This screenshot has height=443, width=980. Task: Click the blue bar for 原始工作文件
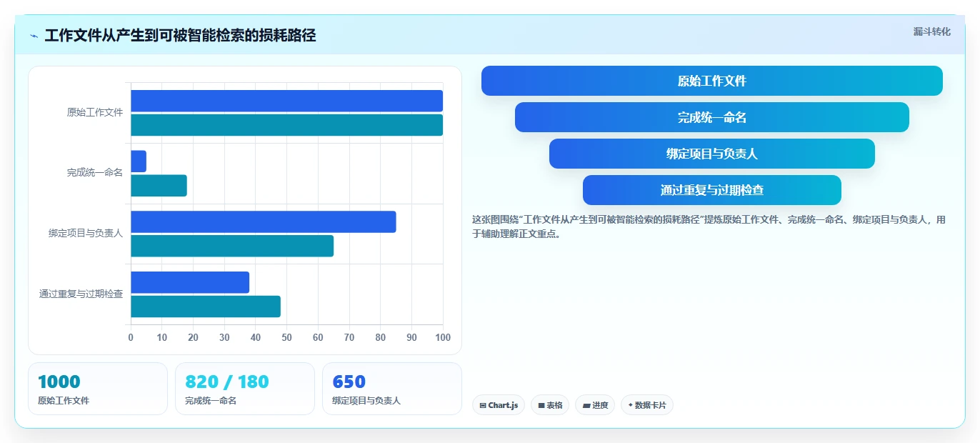286,101
